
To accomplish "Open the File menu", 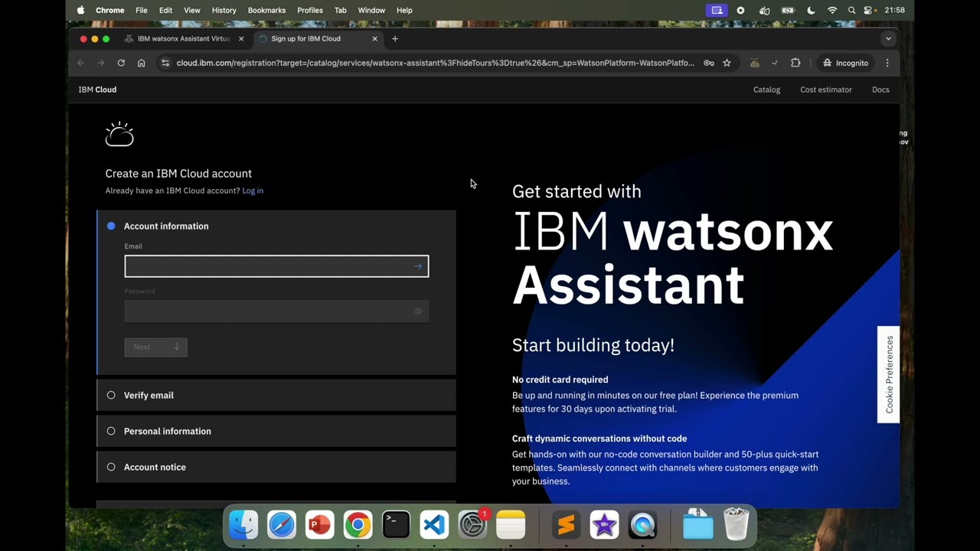I will coord(142,10).
